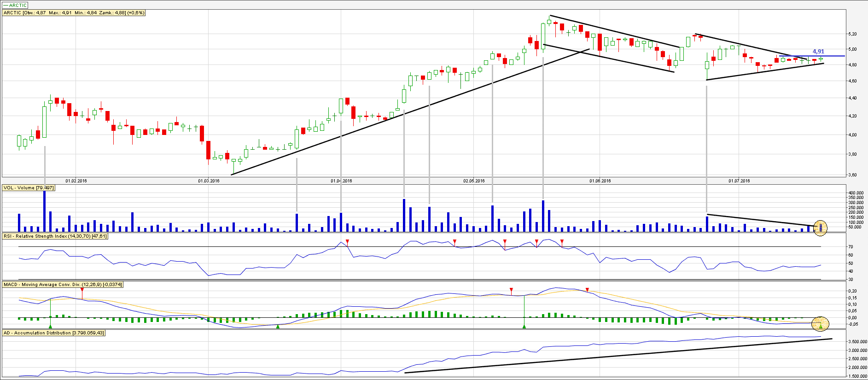Open the VOL - Volume indicator label

coord(29,188)
